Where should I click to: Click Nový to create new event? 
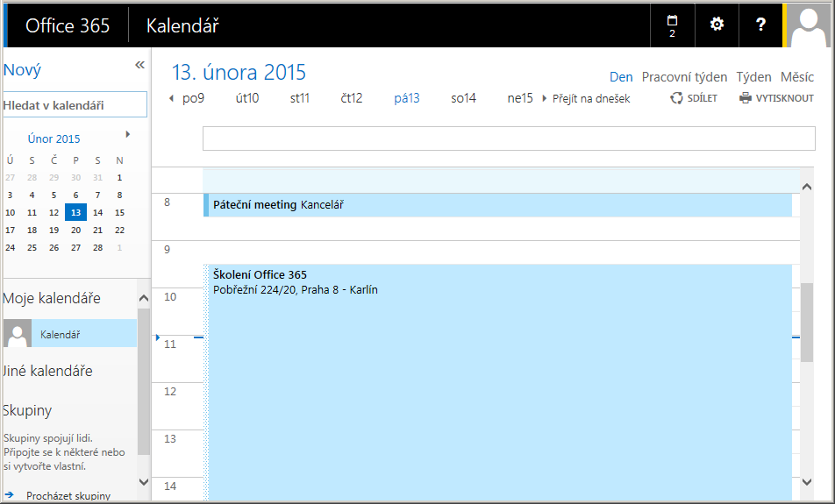coord(22,70)
